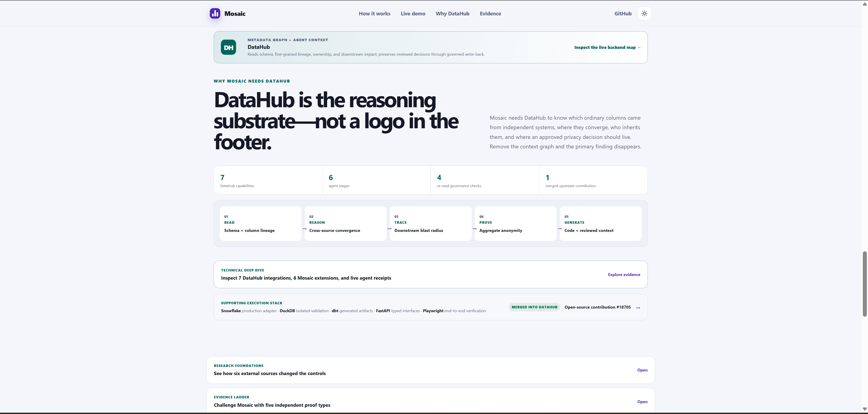The image size is (868, 414).
Task: Click the DH DataHub badge icon
Action: pos(228,47)
